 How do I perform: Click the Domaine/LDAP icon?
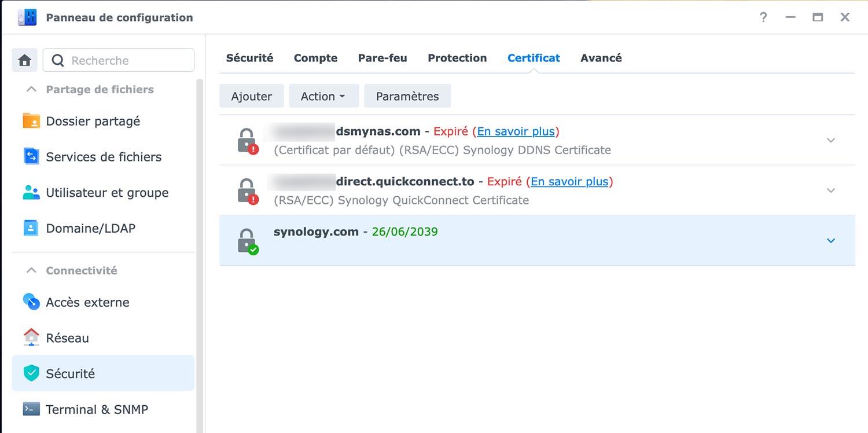[x=31, y=228]
